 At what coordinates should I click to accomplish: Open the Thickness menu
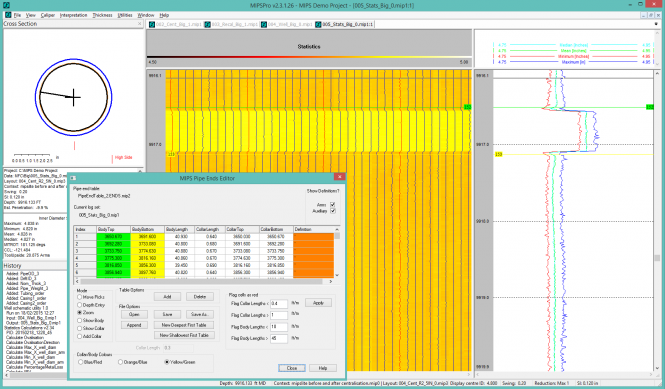pos(102,15)
